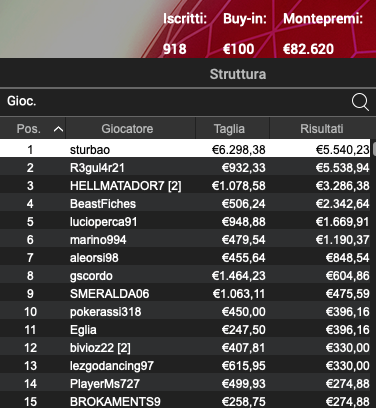Screen dimensions: 376x408
Task: Click the magnifying glass search icon
Action: [360, 102]
